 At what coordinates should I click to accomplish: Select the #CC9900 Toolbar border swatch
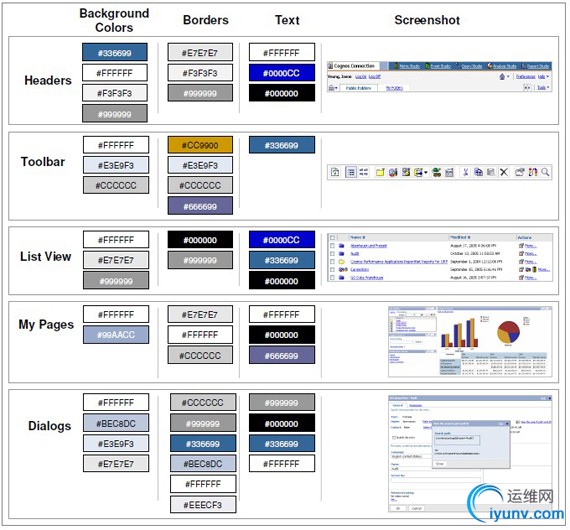pyautogui.click(x=200, y=145)
